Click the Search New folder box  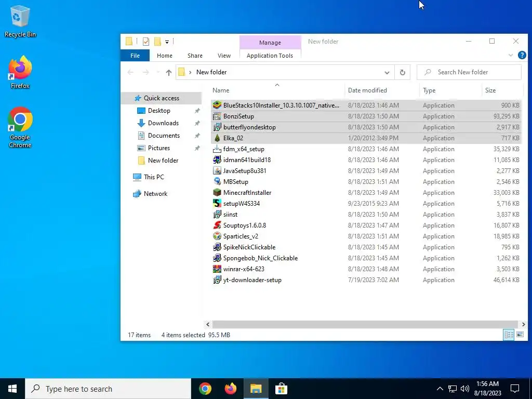(x=469, y=72)
